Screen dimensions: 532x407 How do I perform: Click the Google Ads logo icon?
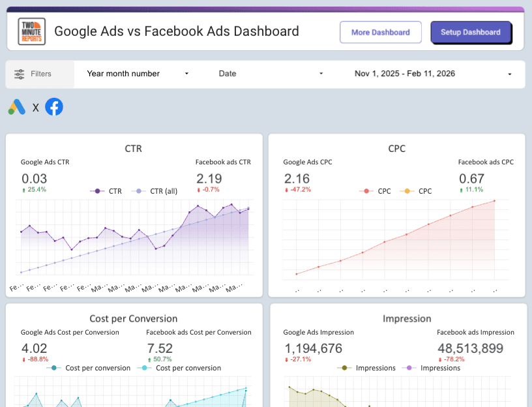click(x=16, y=107)
